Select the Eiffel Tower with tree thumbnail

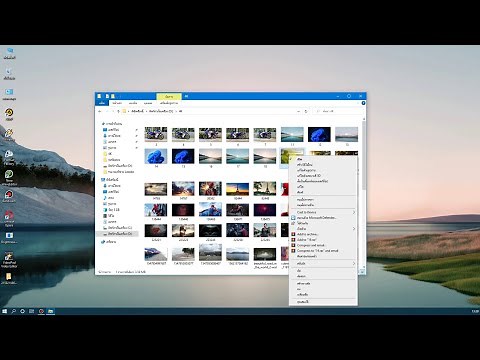point(265,189)
